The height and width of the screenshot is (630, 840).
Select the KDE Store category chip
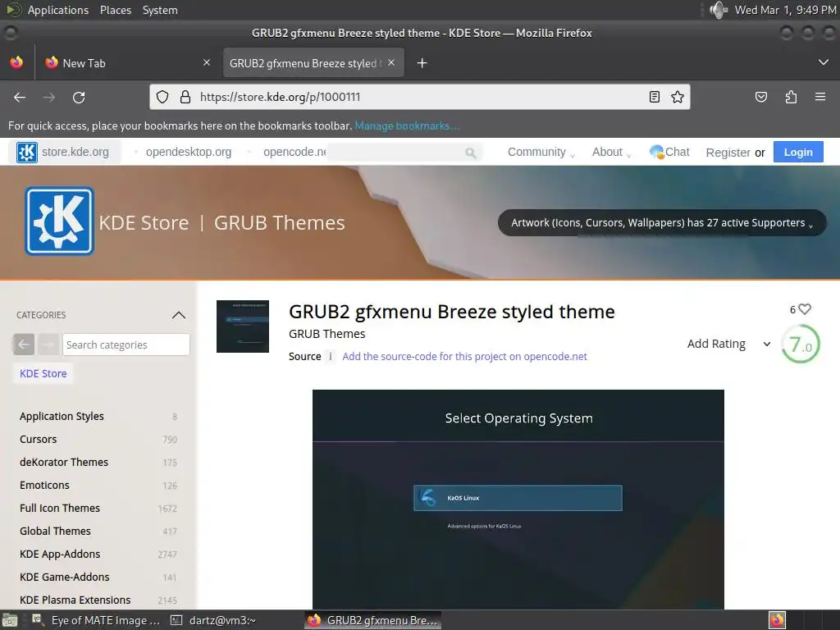click(x=43, y=373)
